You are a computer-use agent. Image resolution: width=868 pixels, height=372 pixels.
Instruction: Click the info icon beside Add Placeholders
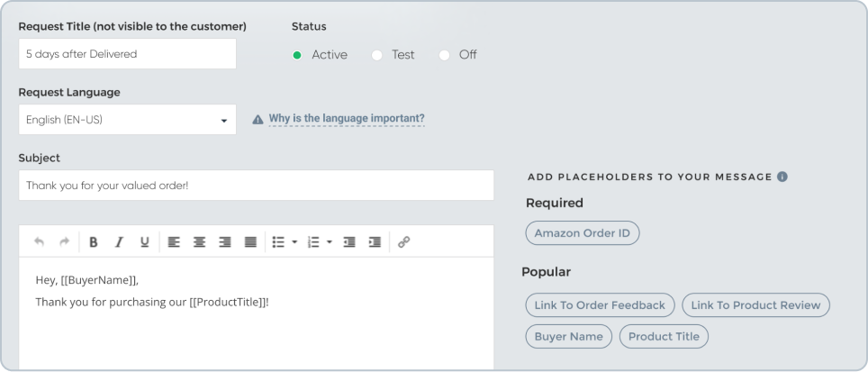coord(782,177)
